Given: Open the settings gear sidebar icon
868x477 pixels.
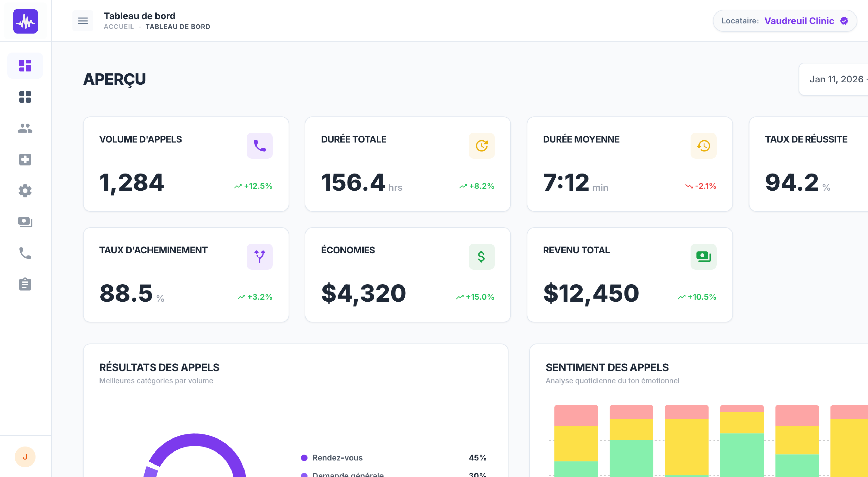Looking at the screenshot, I should 25,190.
